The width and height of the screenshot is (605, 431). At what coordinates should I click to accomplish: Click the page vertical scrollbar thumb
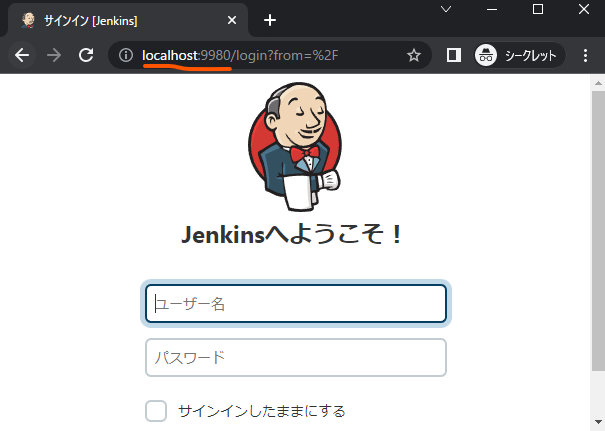(x=598, y=232)
